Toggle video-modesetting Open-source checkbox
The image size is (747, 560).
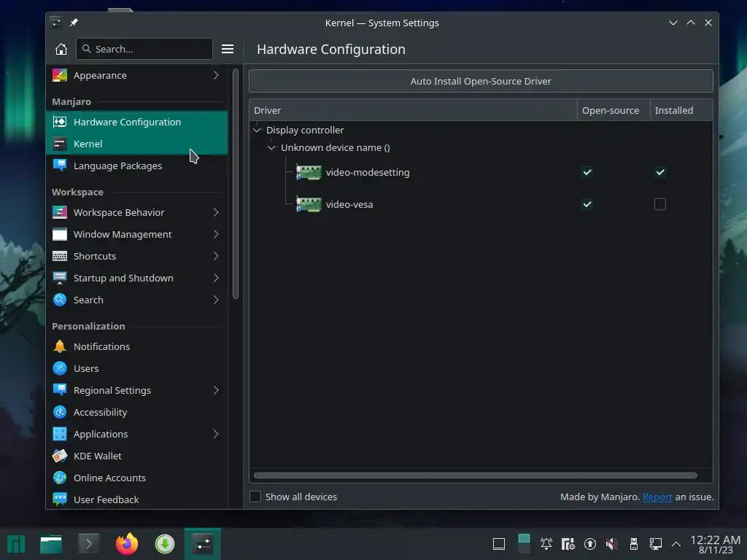587,172
